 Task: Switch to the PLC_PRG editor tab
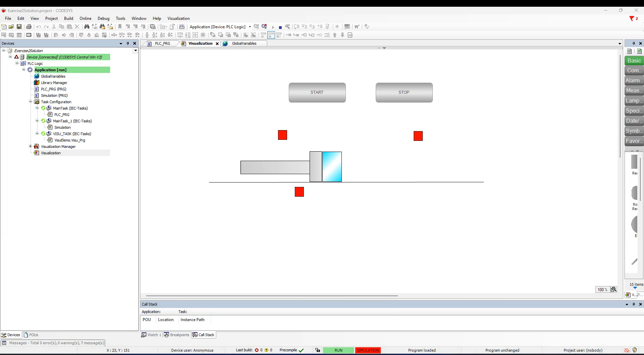163,43
